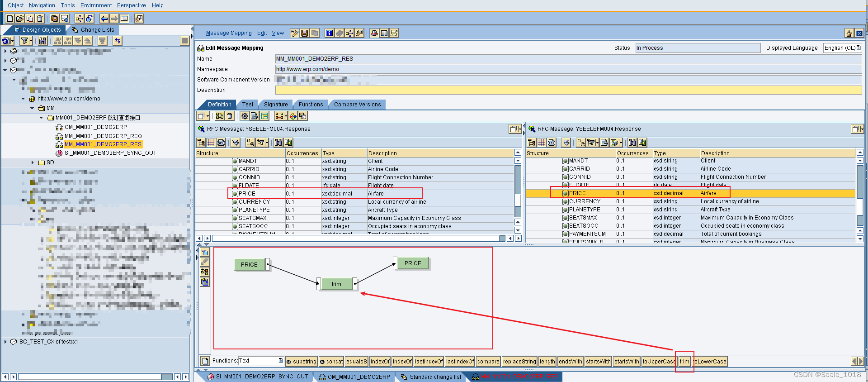Collapse the MM folder tree node
This screenshot has height=382, width=868.
(32, 108)
